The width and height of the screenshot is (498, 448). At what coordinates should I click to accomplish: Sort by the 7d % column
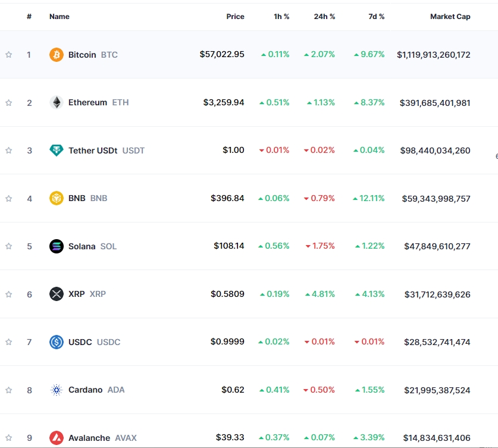pyautogui.click(x=376, y=17)
